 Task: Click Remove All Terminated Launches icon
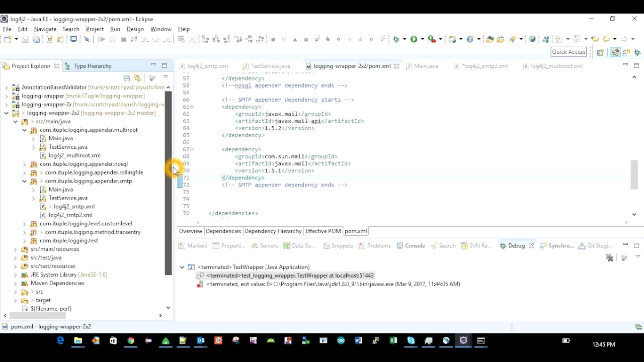610,257
